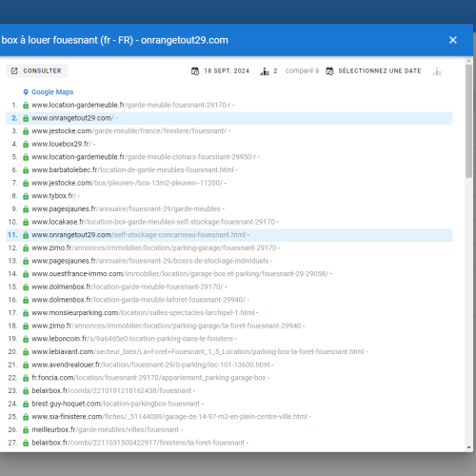Click the scrollbar up arrow at top
Viewport: 476px width, 476px height.
pyautogui.click(x=469, y=60)
